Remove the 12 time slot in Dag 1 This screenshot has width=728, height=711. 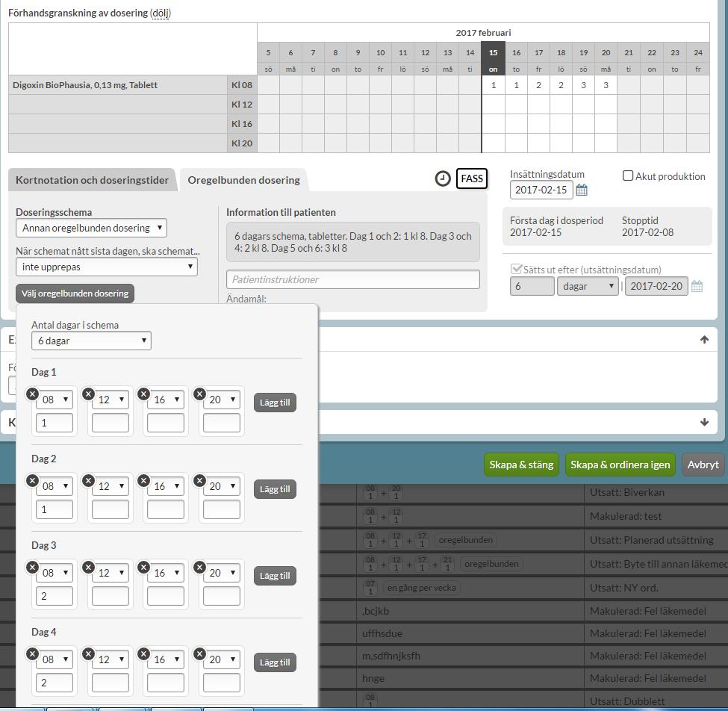click(x=88, y=394)
